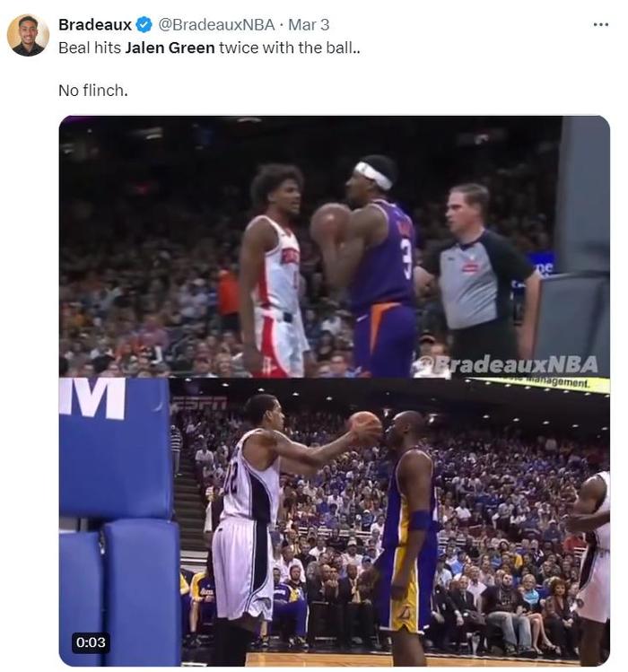Play the top Beal and Green clip
The image size is (628, 672).
pos(335,247)
